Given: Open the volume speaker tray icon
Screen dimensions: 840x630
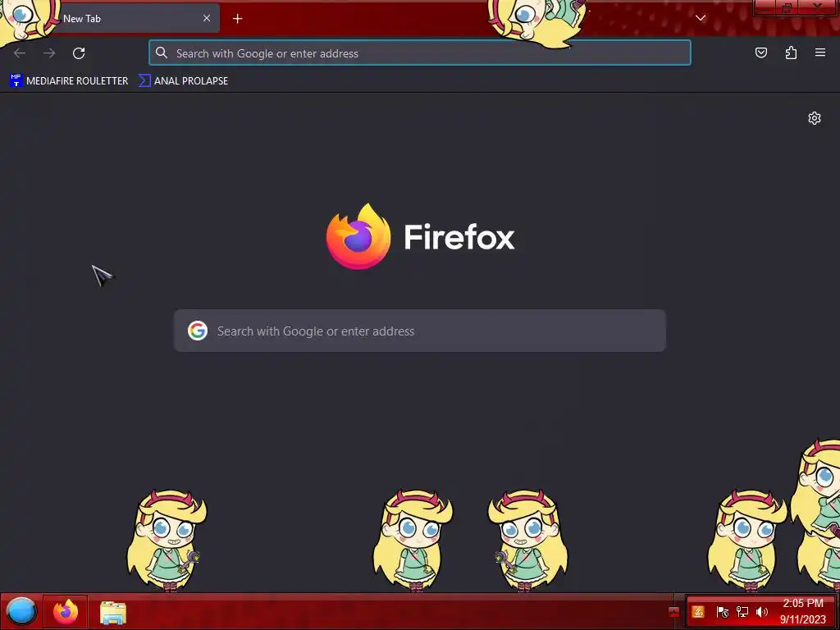Looking at the screenshot, I should tap(762, 612).
